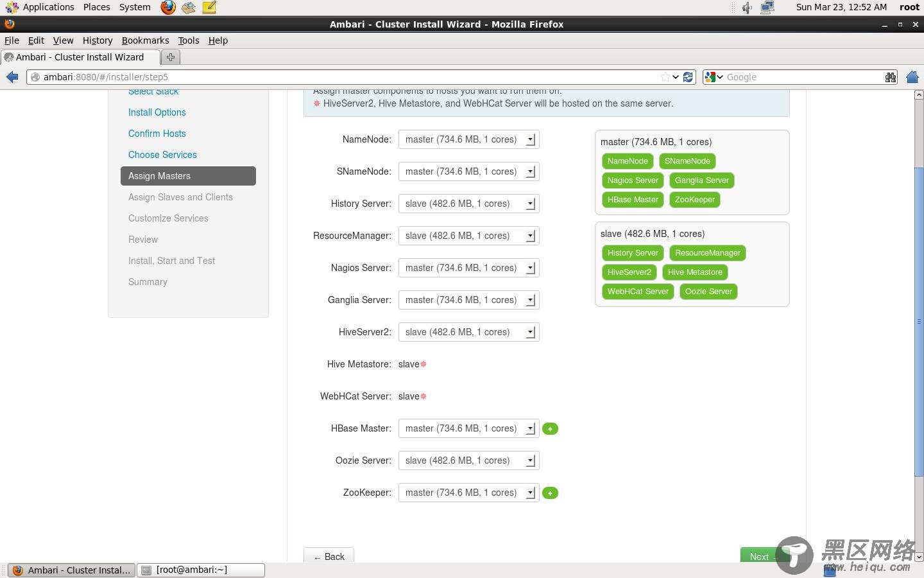Open the Google search engine selector icon

coord(714,77)
